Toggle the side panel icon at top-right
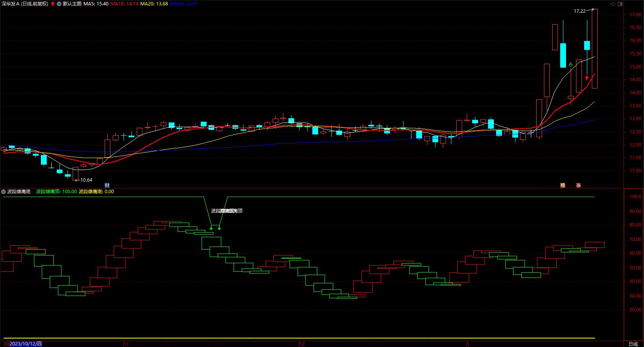The image size is (644, 347). (620, 4)
